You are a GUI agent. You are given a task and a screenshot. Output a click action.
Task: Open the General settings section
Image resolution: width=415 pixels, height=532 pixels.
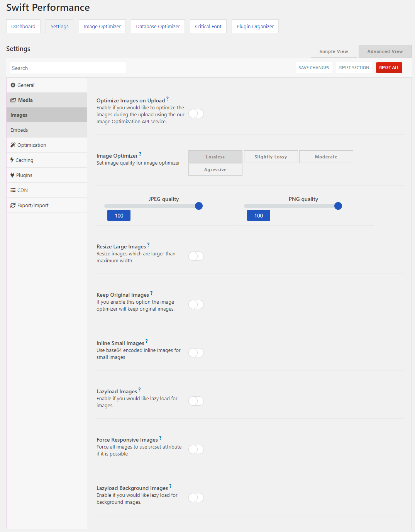coord(47,85)
